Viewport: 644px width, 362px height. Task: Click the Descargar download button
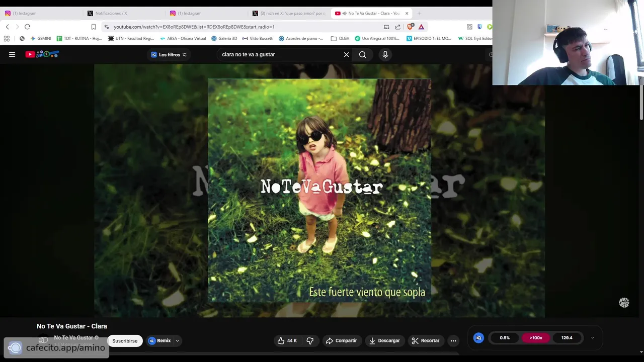384,341
